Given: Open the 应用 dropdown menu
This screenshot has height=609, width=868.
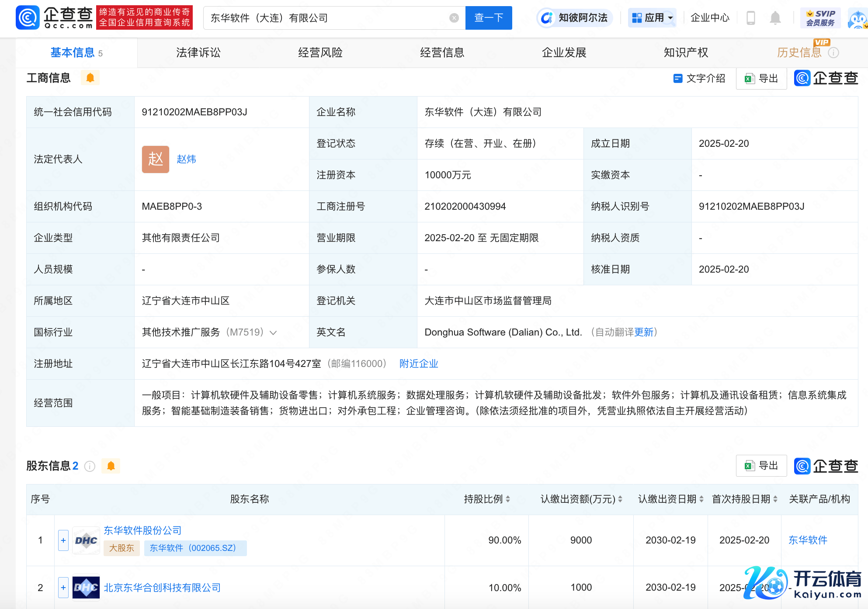Looking at the screenshot, I should [x=652, y=18].
